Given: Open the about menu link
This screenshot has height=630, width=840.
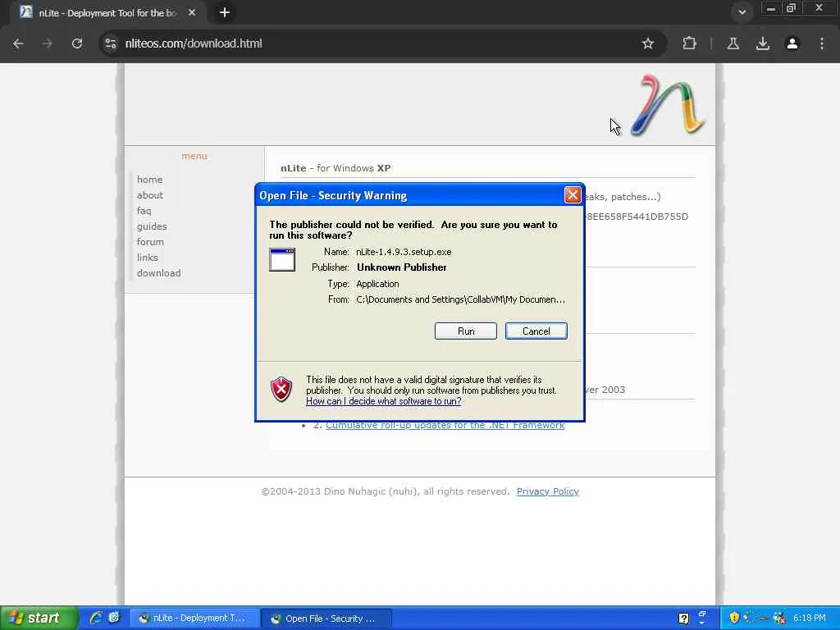Looking at the screenshot, I should 150,195.
